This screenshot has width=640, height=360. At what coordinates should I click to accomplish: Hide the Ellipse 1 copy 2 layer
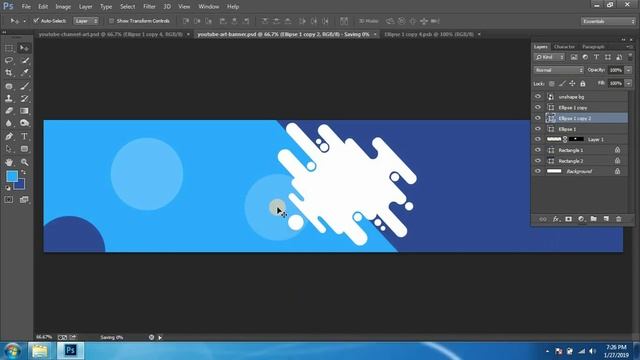click(538, 118)
